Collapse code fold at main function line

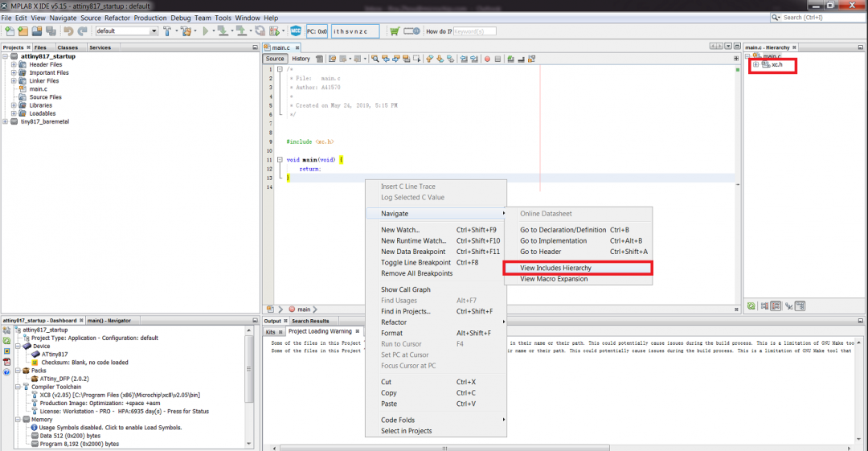coord(280,159)
